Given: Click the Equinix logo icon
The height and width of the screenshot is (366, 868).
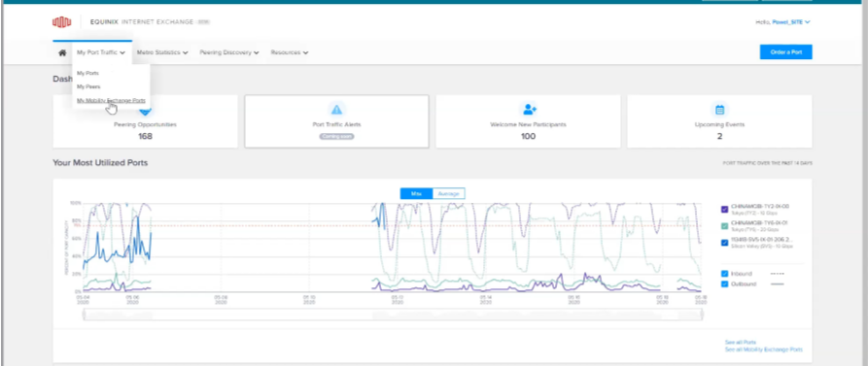Looking at the screenshot, I should pyautogui.click(x=62, y=22).
